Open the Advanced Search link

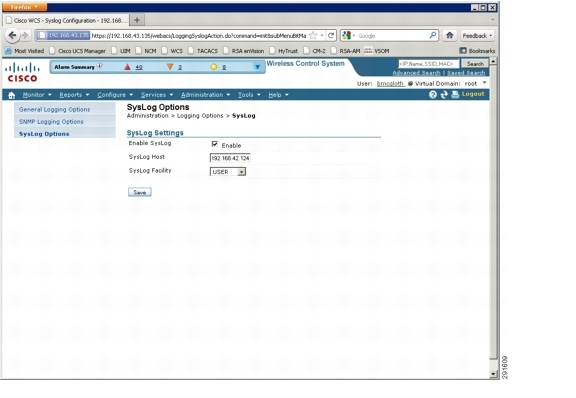416,73
